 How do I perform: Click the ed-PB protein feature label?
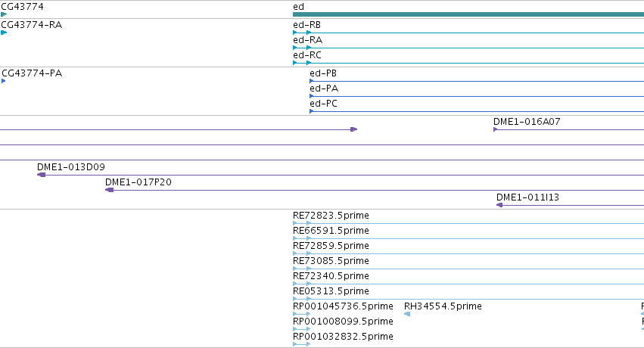click(x=323, y=73)
